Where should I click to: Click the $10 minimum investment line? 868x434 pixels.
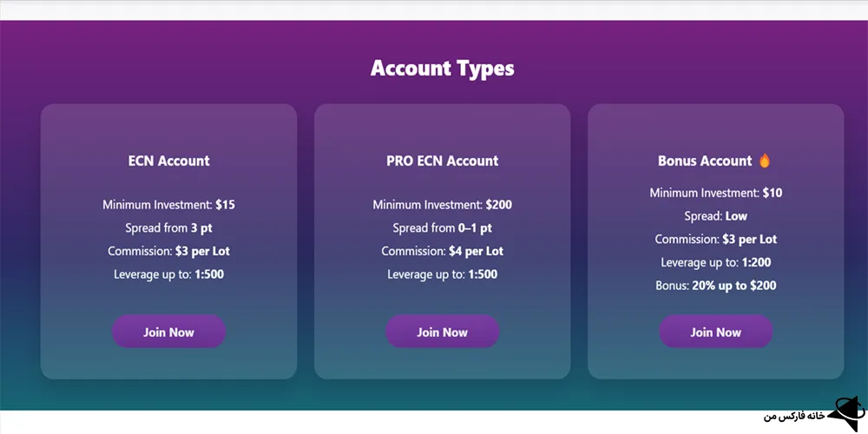pos(715,193)
